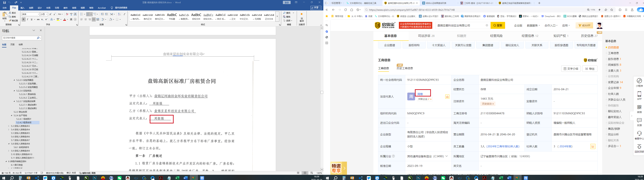This screenshot has width=644, height=180.
Task: Toggle numbered list in Word
Action: (88, 14)
